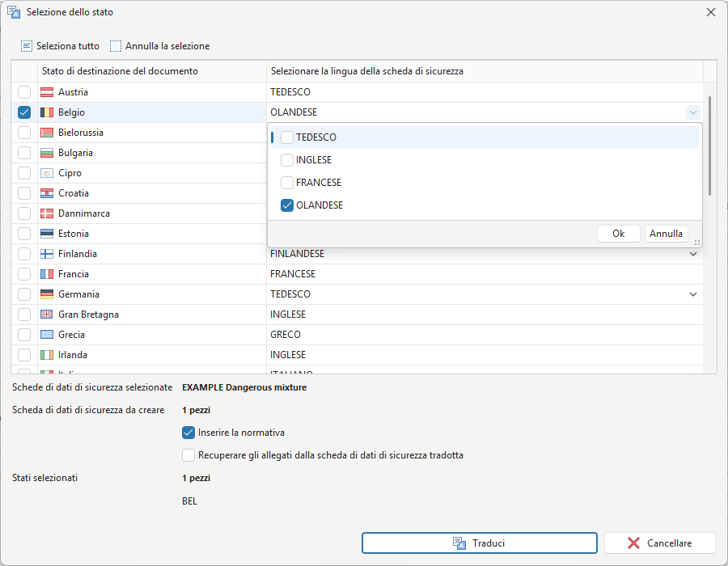
Task: Tick FRANCESE in the language popup
Action: pyautogui.click(x=287, y=182)
